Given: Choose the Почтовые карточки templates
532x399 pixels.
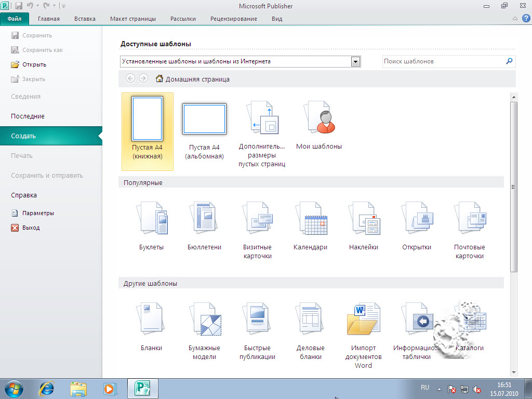Looking at the screenshot, I should point(470,230).
